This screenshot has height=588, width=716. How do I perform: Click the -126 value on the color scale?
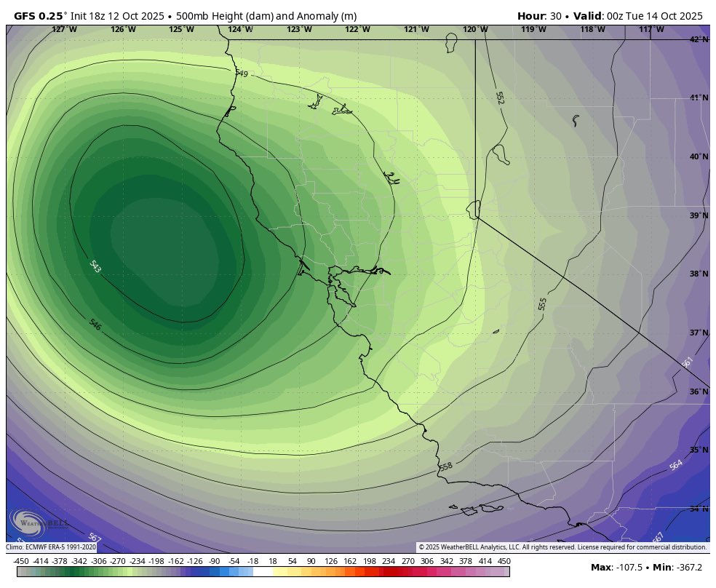196,561
